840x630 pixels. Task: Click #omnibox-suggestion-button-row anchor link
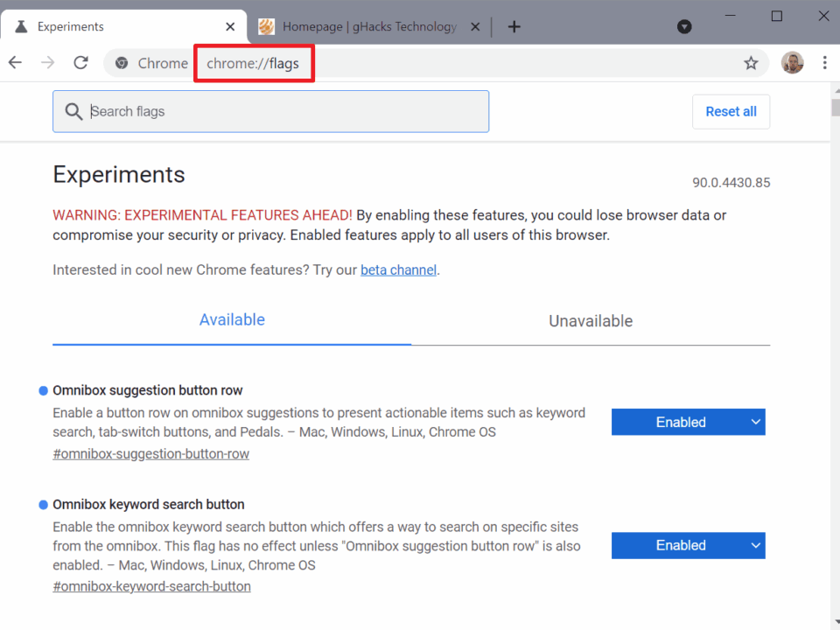click(150, 454)
